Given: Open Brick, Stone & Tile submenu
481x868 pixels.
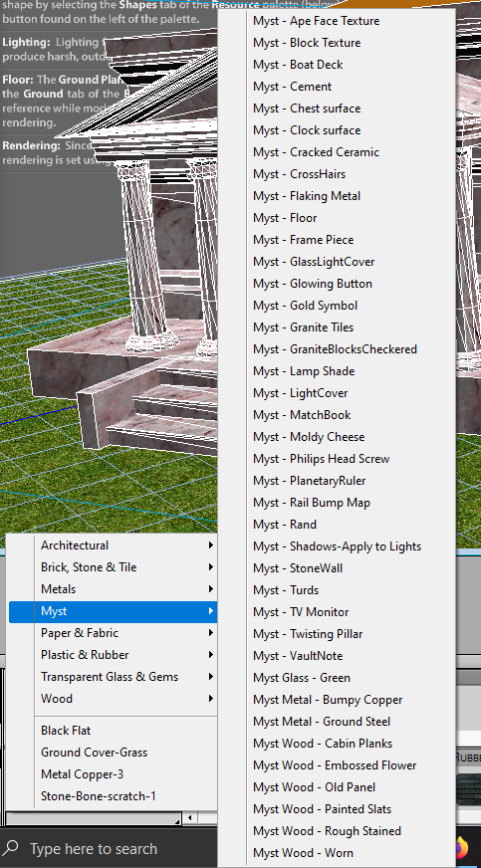Looking at the screenshot, I should (x=113, y=567).
